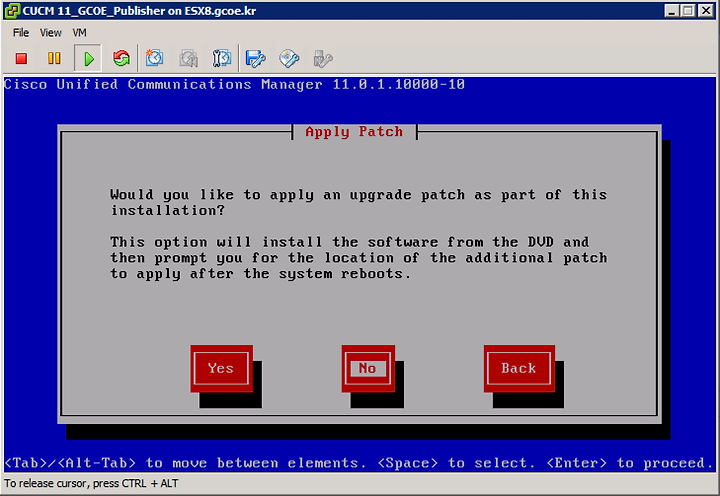
Task: Click the red Power Off stop icon
Action: click(x=21, y=58)
